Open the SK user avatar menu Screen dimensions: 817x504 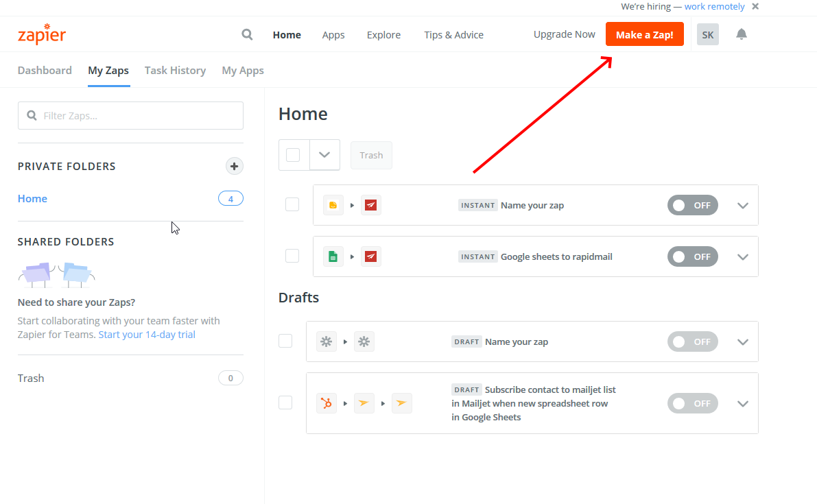(x=707, y=34)
